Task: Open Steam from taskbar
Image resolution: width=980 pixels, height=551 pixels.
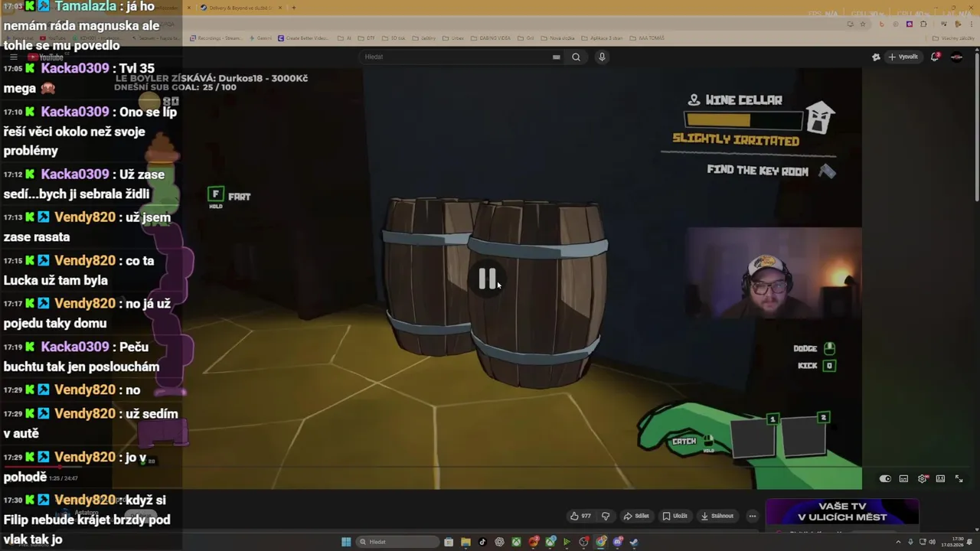Action: point(634,542)
